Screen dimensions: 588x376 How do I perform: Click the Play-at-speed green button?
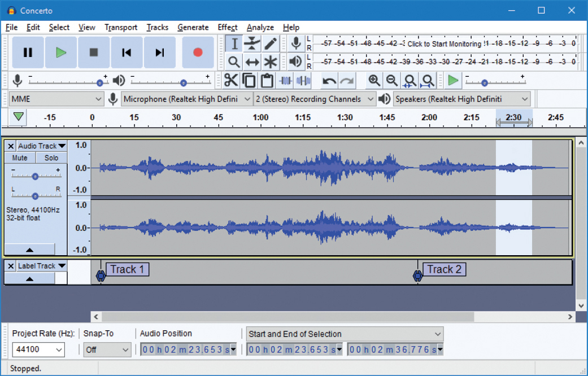[x=454, y=81]
